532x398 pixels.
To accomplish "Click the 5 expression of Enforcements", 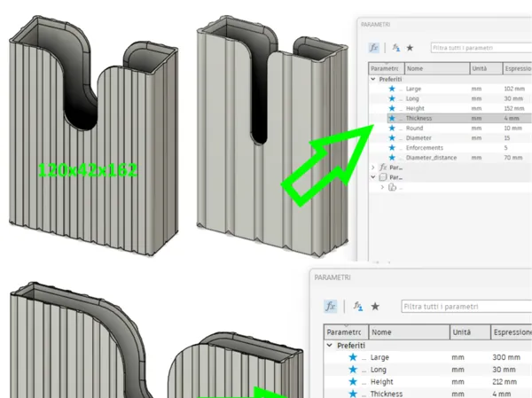I will tap(505, 148).
